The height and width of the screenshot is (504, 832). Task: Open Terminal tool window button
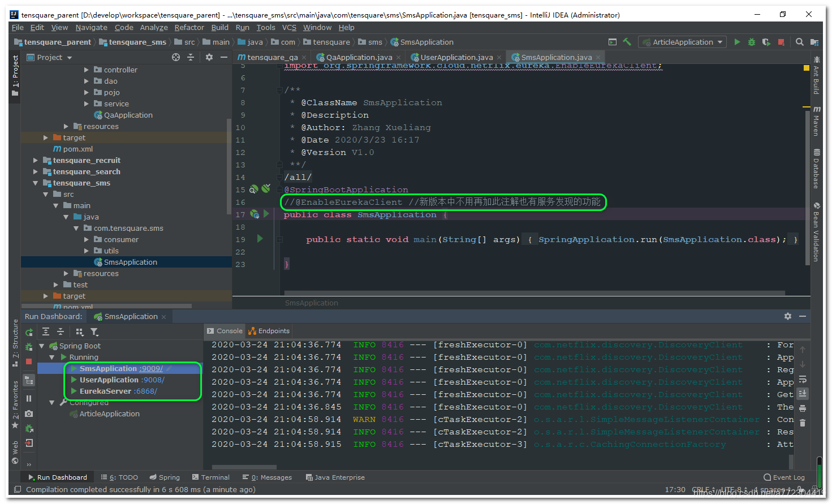pos(211,477)
